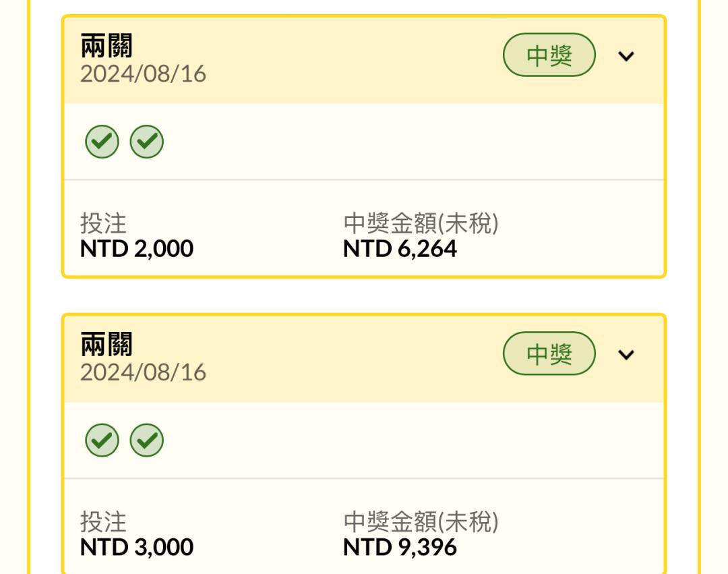Expand the NTD 2,000 bet card chevron
The height and width of the screenshot is (574, 728).
(626, 56)
